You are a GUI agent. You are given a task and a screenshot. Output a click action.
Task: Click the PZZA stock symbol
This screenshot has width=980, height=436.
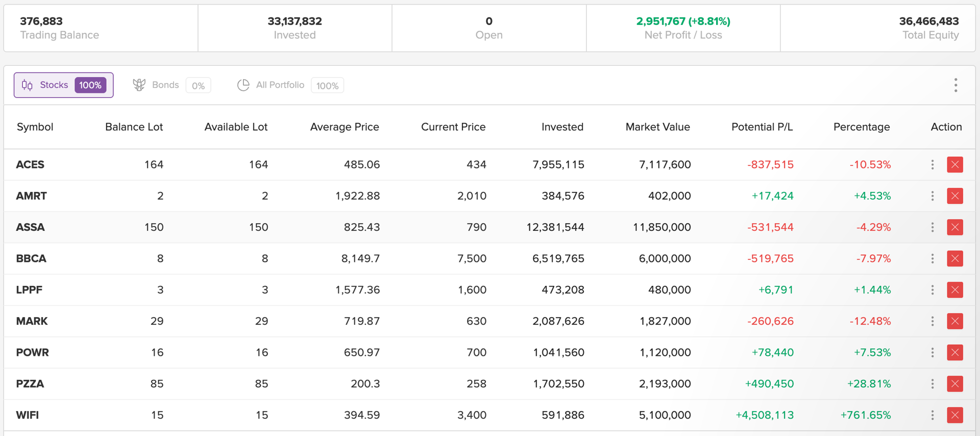coord(30,384)
